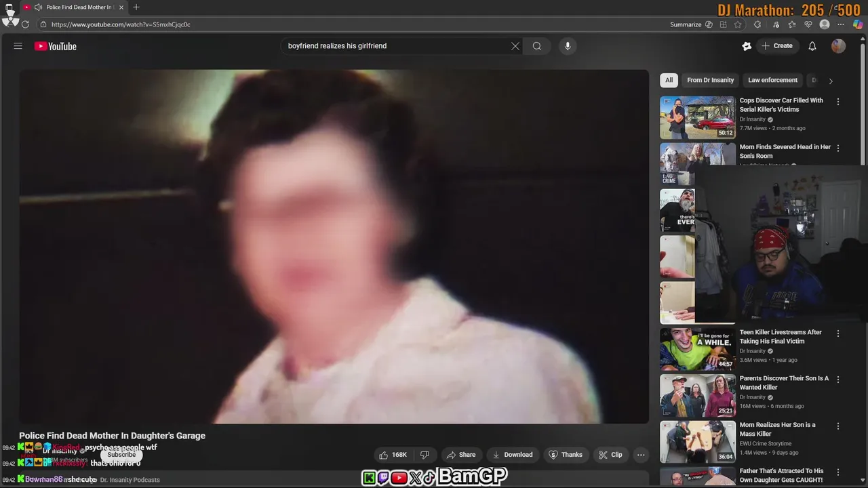Open options for Teen Killer Livestreams video
This screenshot has width=868, height=488.
(x=838, y=333)
